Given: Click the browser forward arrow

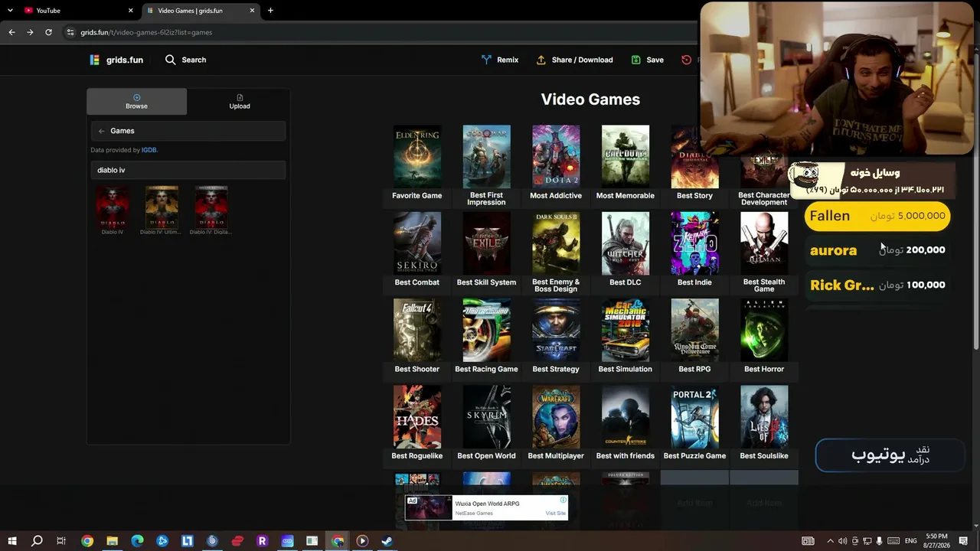Looking at the screenshot, I should point(30,32).
